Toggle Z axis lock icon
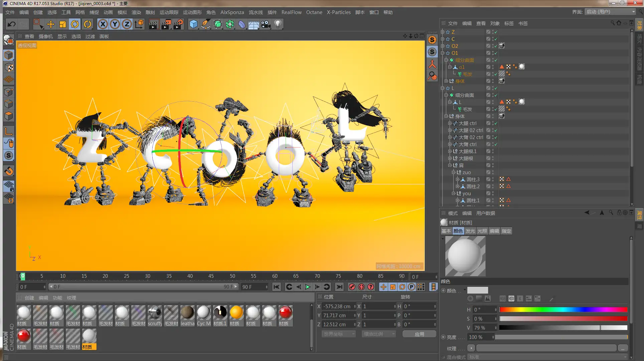The width and height of the screenshot is (644, 361). click(127, 24)
